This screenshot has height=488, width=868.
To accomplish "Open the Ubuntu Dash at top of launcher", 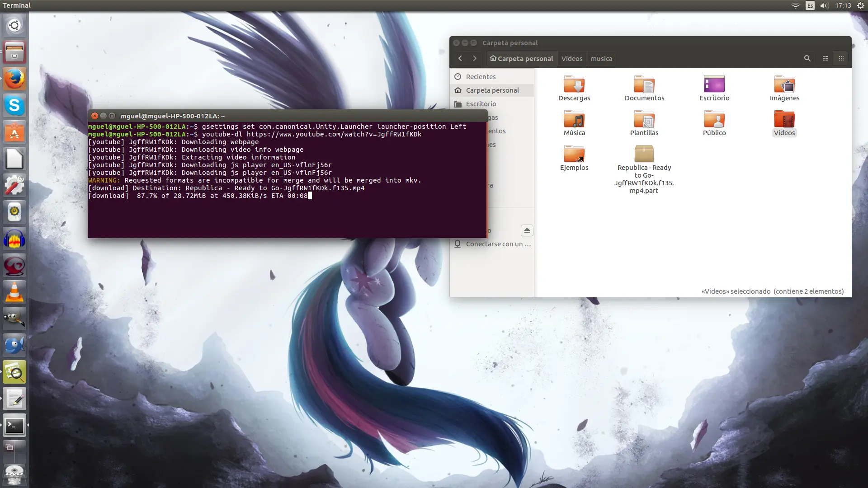I will click(x=14, y=25).
